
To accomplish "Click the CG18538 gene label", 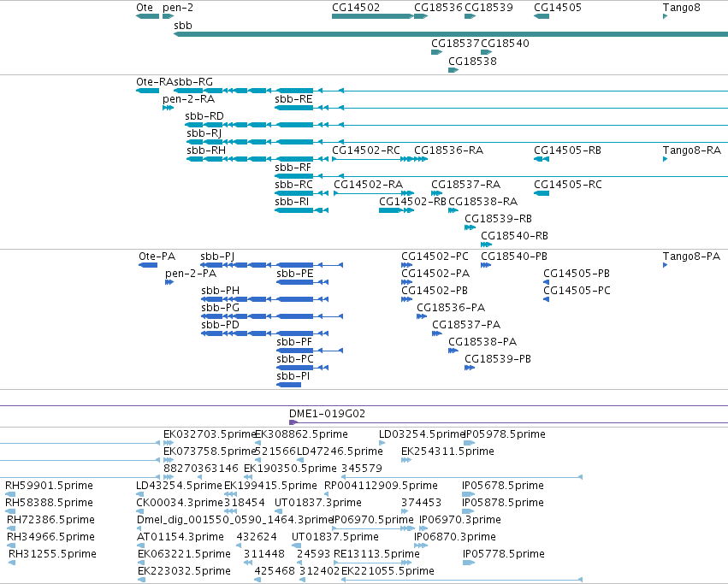I will (472, 62).
